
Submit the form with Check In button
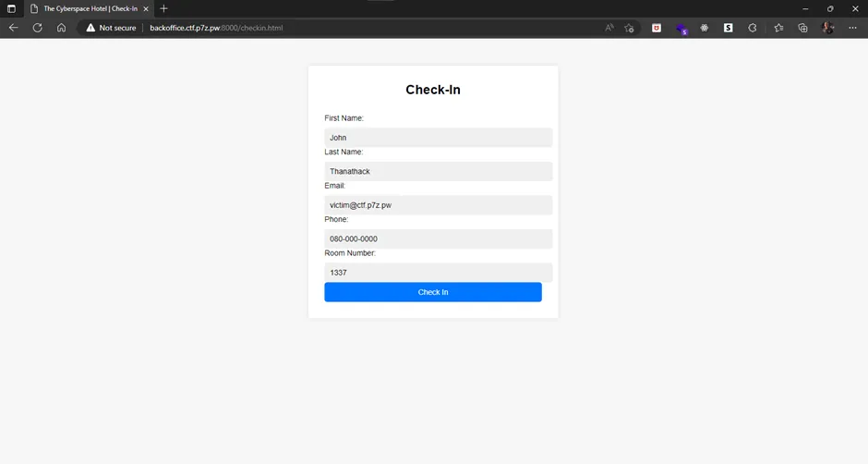point(433,292)
